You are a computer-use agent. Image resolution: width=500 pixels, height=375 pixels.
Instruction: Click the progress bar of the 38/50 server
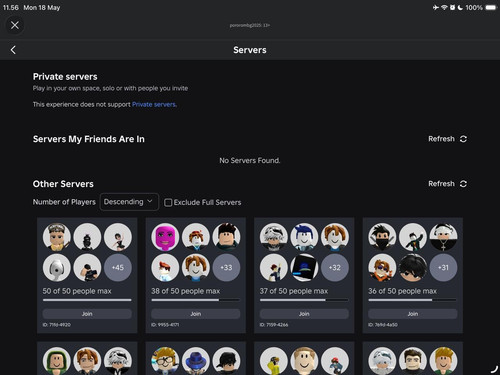(x=196, y=300)
